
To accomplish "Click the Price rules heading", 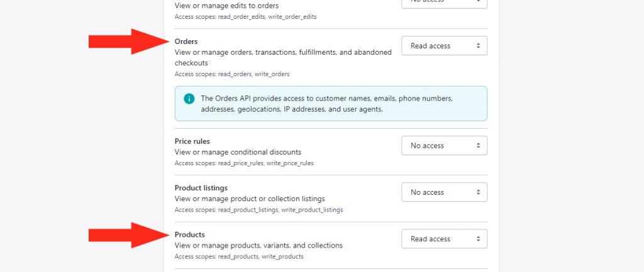I will (192, 141).
